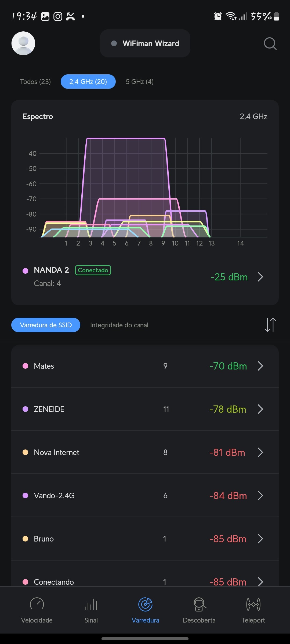The height and width of the screenshot is (644, 290).
Task: Switch to Integridade do canal tab
Action: click(x=119, y=325)
